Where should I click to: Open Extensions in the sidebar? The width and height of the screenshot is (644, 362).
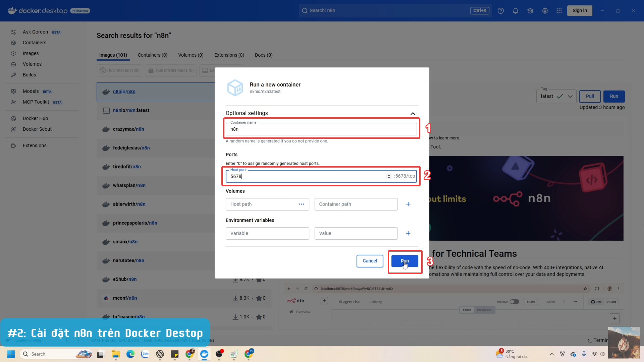(35, 145)
